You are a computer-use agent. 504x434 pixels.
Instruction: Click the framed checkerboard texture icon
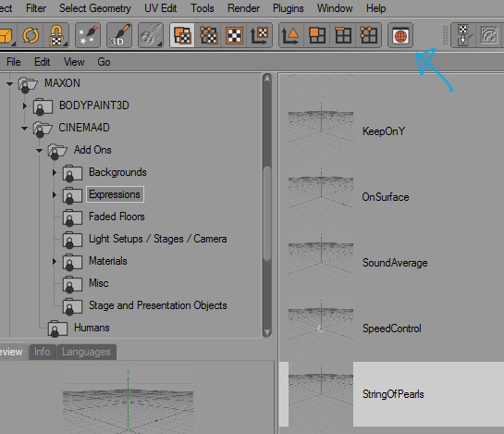pos(234,35)
